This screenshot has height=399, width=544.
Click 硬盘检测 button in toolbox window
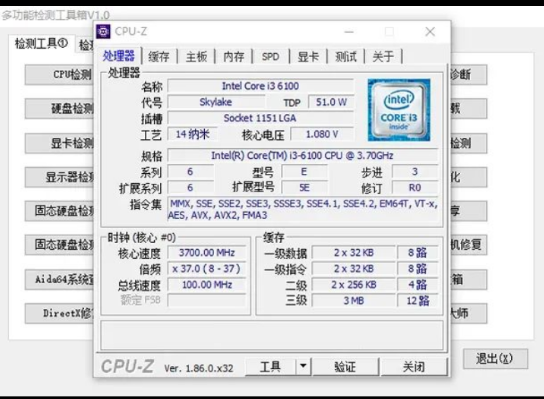[59, 109]
